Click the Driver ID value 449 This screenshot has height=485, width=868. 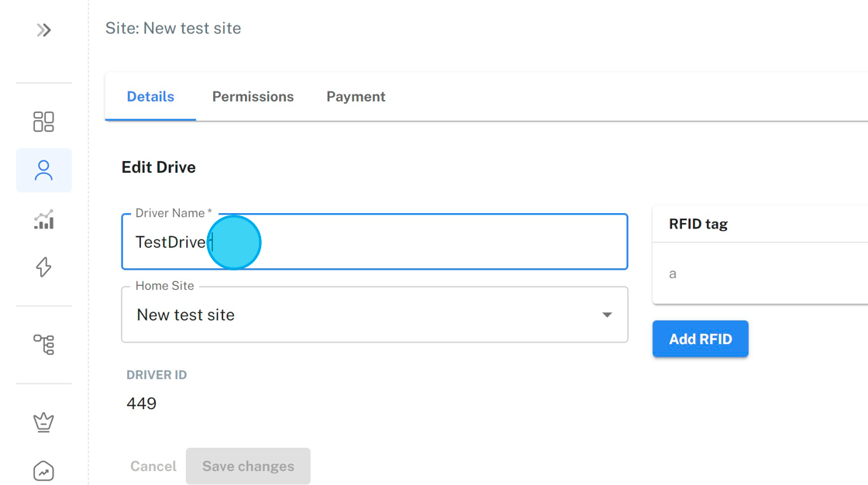142,404
